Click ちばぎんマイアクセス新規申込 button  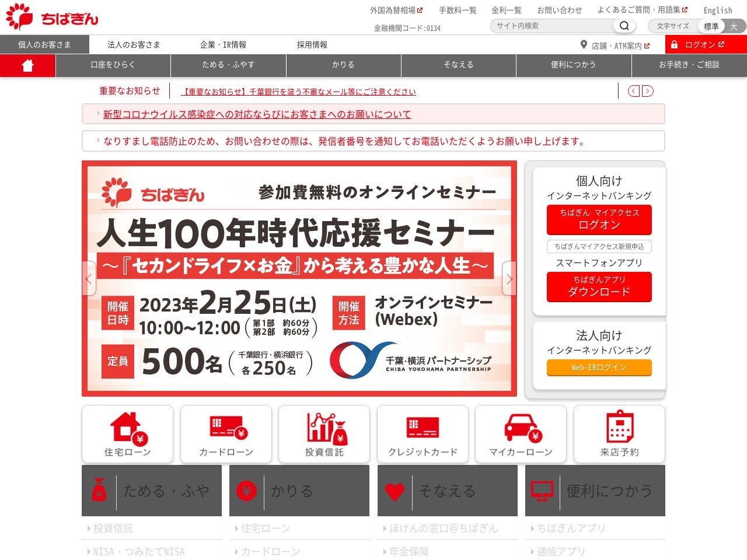599,247
